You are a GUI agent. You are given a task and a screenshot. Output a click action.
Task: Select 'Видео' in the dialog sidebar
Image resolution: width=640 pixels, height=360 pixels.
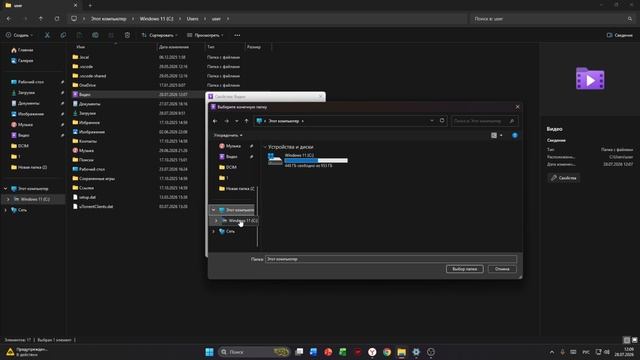click(232, 156)
